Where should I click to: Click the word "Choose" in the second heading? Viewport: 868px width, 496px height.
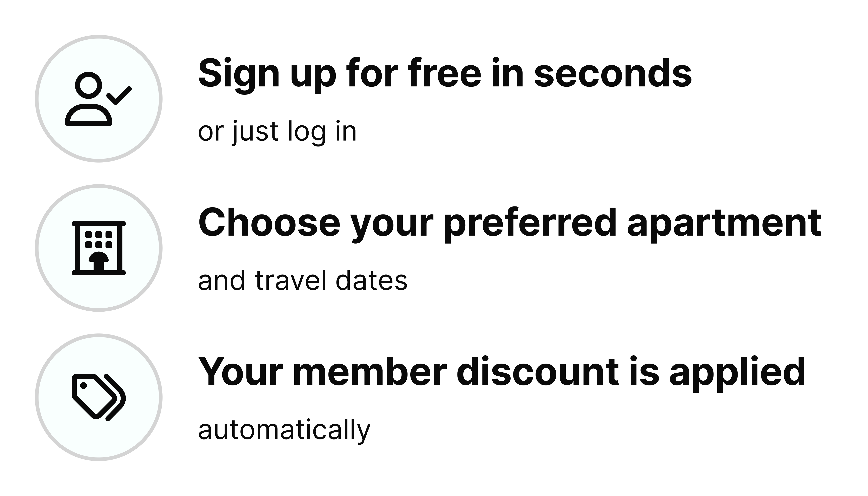pos(269,223)
